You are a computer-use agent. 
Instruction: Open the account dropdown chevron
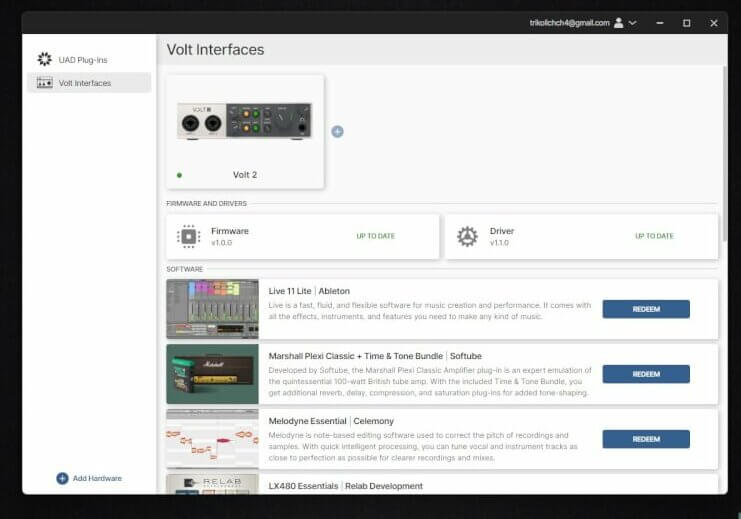coord(632,23)
